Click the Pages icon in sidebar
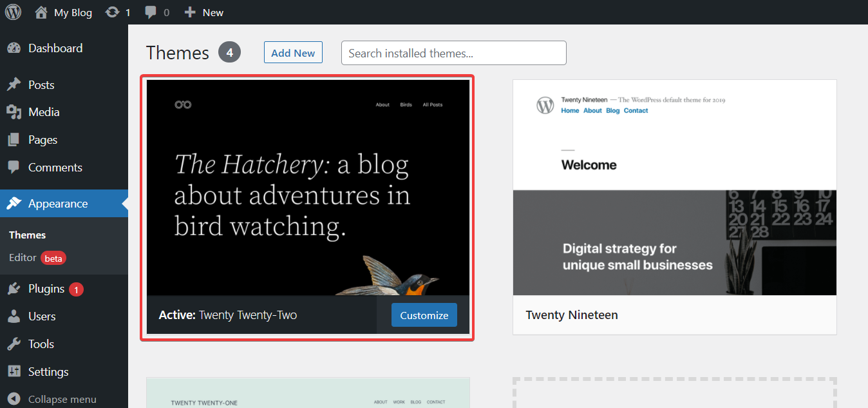The height and width of the screenshot is (408, 868). tap(14, 140)
